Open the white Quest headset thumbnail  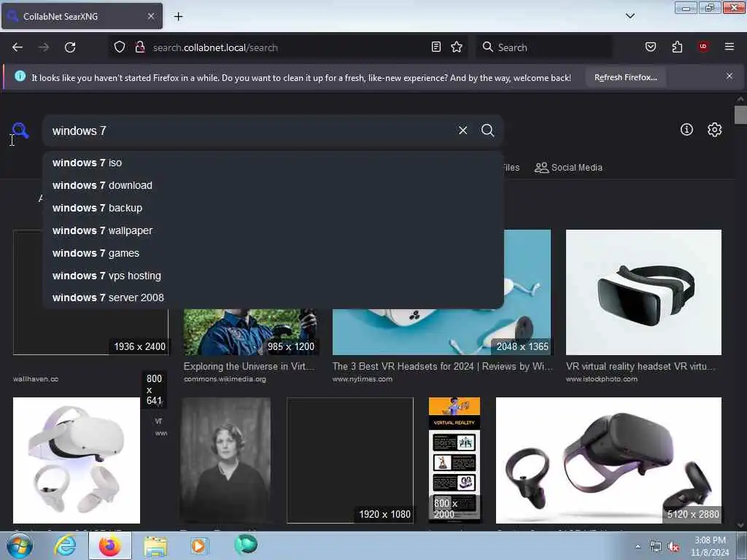pos(76,461)
